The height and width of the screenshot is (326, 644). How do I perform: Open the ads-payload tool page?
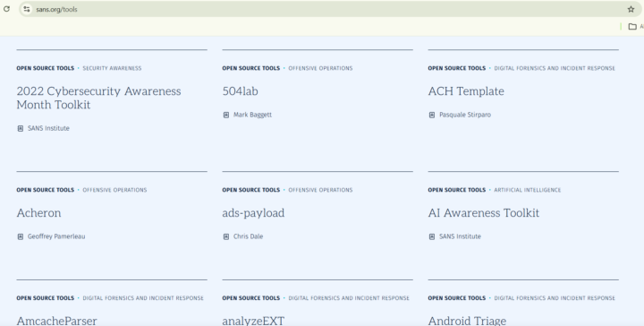[x=253, y=213]
